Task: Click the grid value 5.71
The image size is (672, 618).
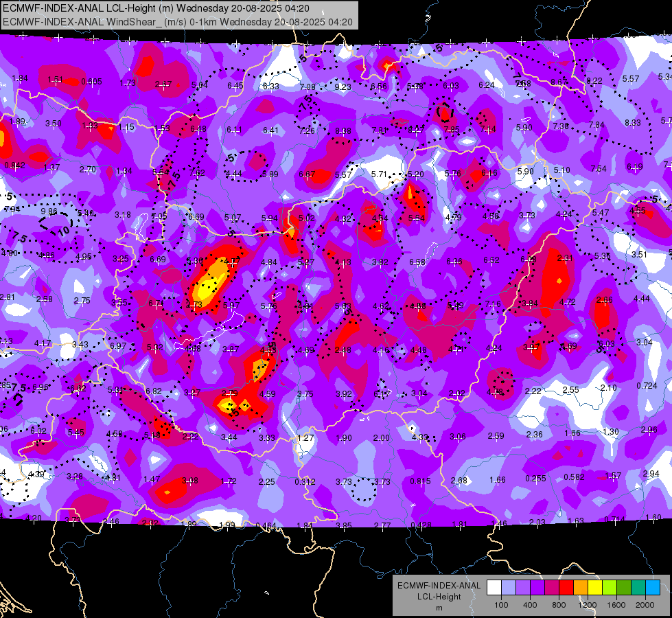Action: click(379, 174)
